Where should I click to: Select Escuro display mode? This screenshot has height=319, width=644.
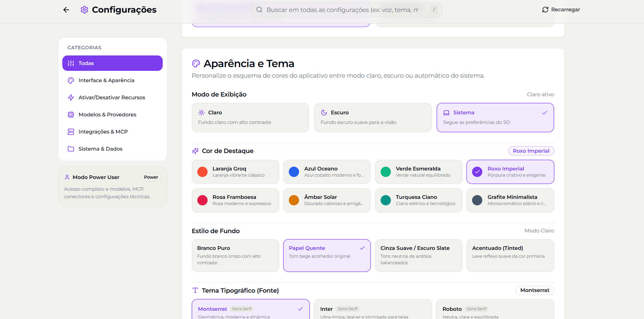[x=373, y=117]
